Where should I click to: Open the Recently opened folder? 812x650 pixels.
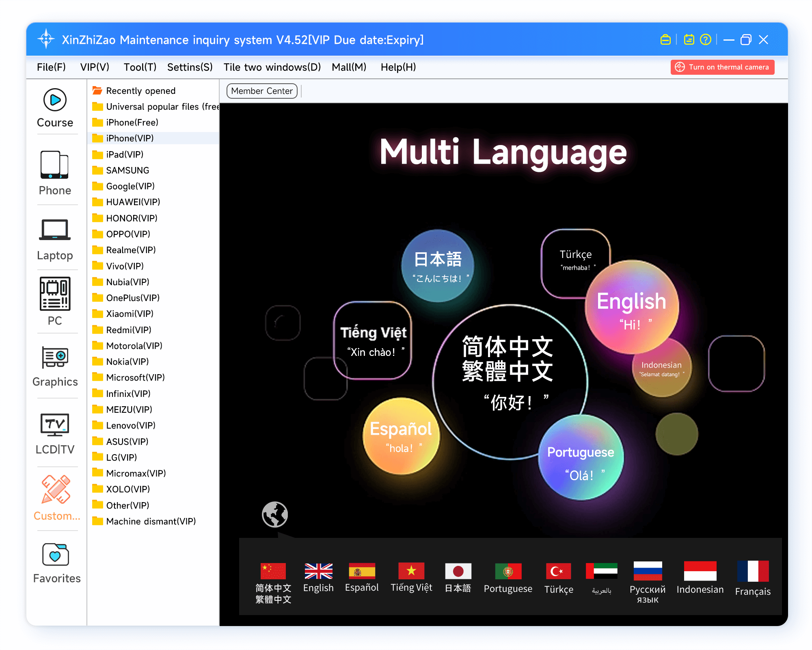coord(140,91)
